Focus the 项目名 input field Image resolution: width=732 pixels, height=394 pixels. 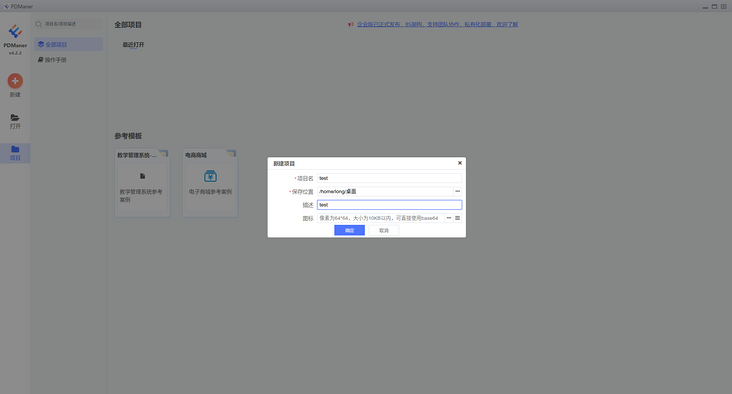[389, 178]
